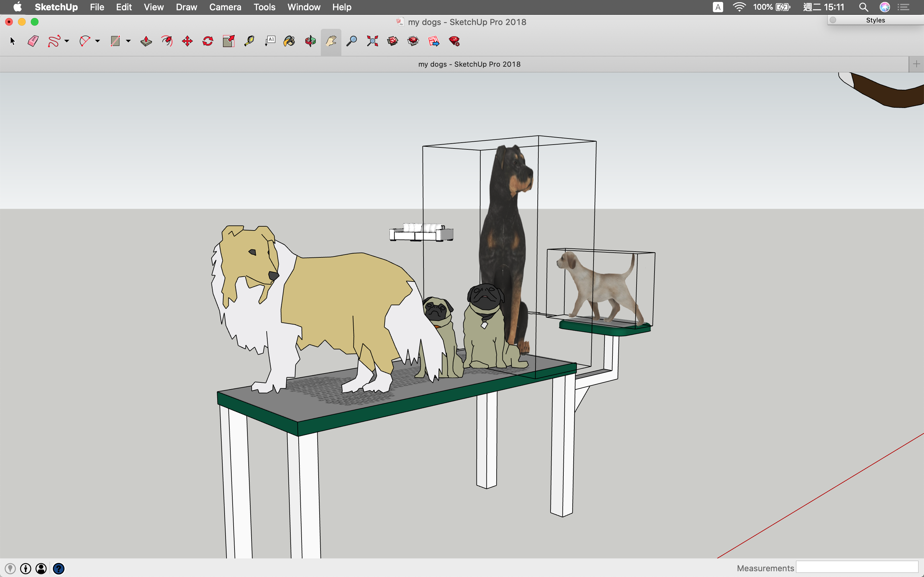
Task: Select the Rotate tool
Action: point(208,41)
